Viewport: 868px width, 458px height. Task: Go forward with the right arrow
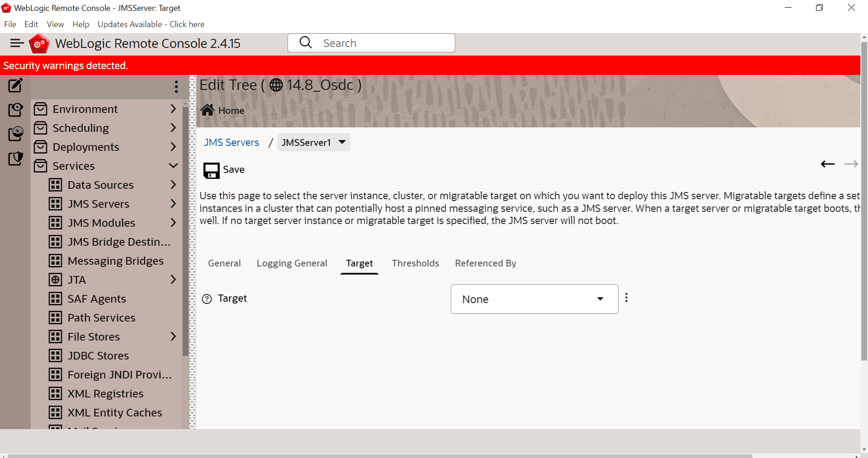(x=851, y=164)
